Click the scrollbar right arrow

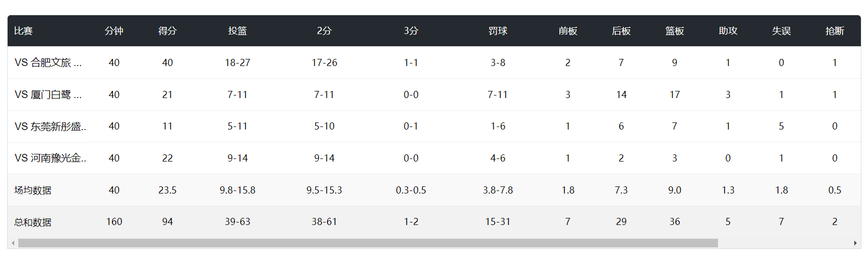pyautogui.click(x=855, y=243)
